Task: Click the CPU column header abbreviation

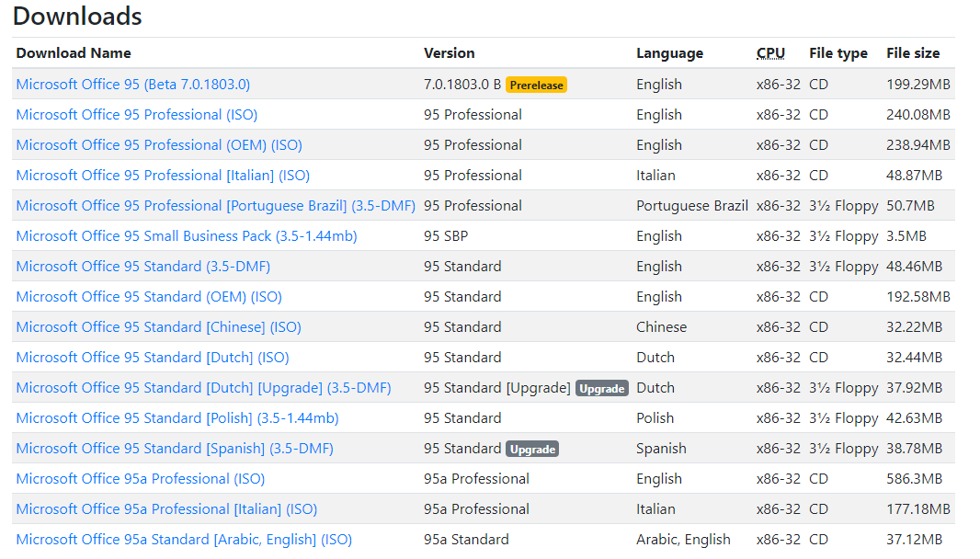Action: tap(770, 53)
